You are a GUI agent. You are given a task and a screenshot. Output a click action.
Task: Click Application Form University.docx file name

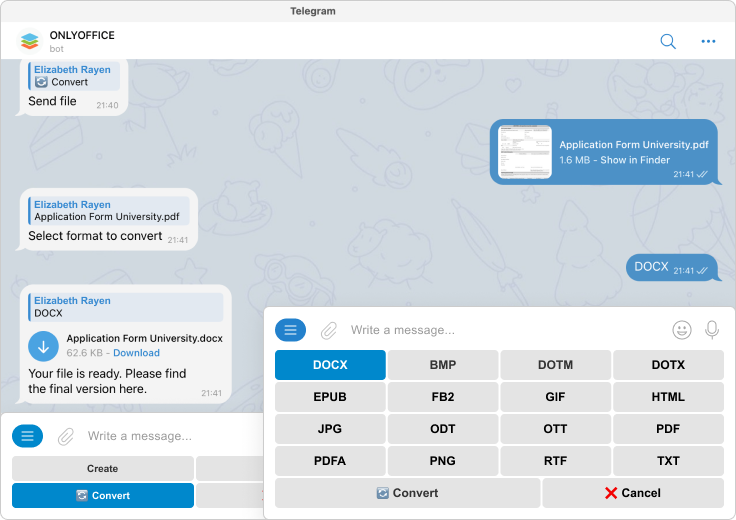tap(145, 338)
